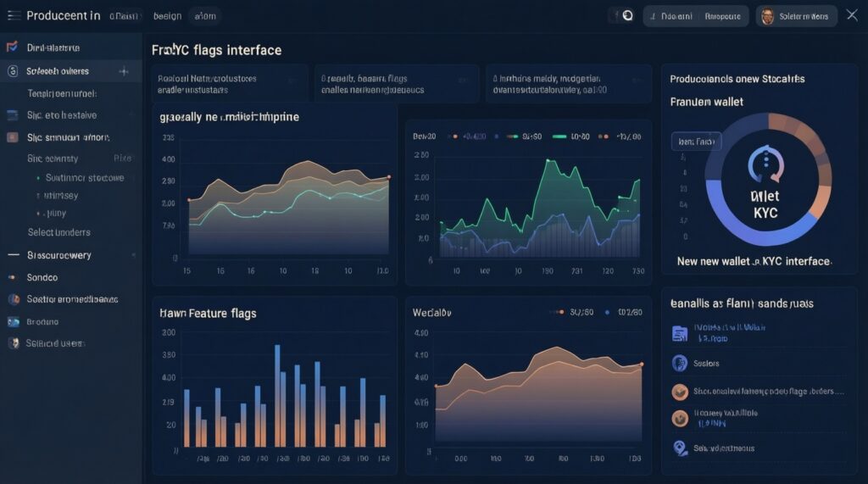
Task: Click the location pin icon in bottom list
Action: point(680,448)
